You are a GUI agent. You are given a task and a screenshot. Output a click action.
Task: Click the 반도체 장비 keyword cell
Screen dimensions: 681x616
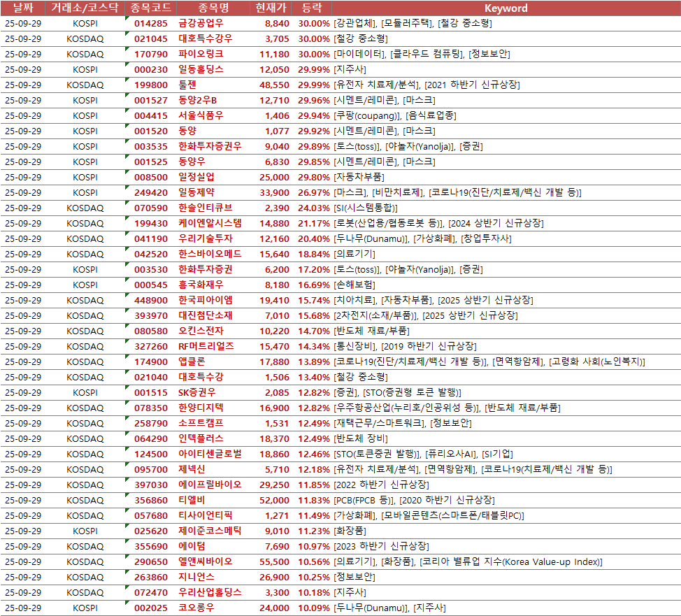point(361,439)
